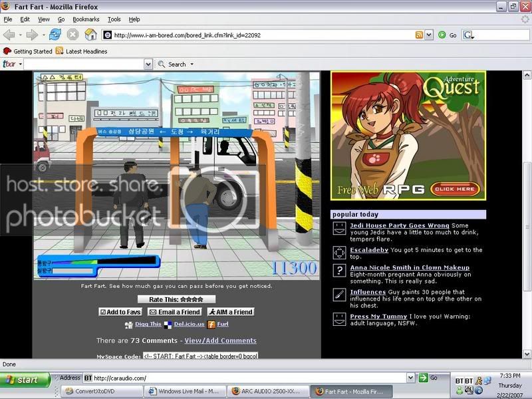
Task: Open the Bookmarks menu
Action: [86, 19]
